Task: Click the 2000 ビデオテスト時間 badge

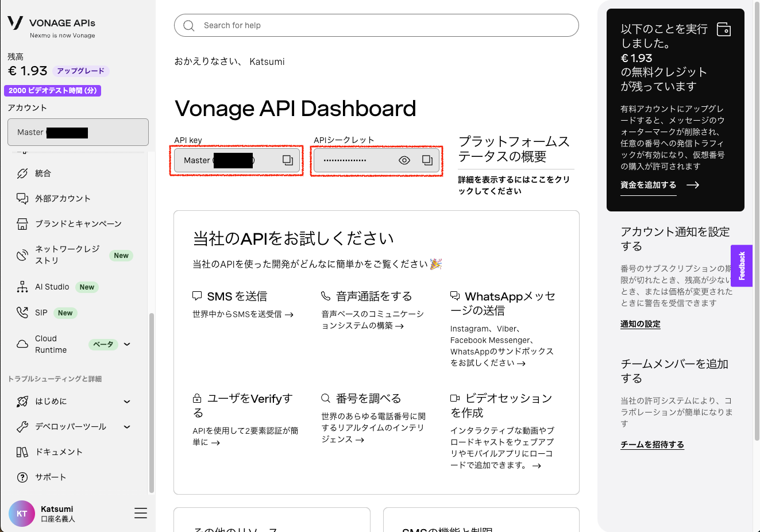Action: point(53,91)
